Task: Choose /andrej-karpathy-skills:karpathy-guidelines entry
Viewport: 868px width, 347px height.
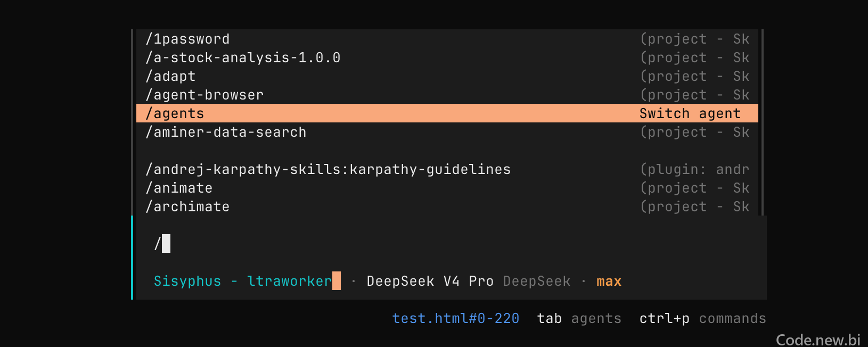Action: tap(447, 169)
